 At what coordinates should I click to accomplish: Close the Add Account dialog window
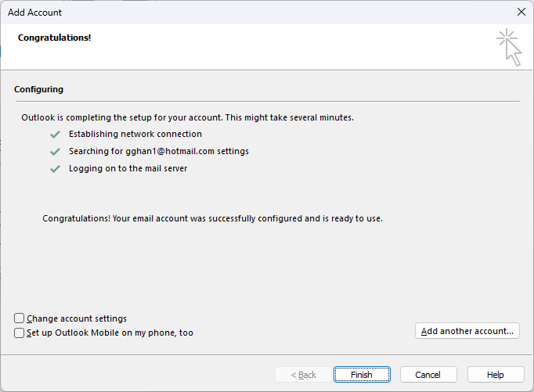click(x=521, y=12)
